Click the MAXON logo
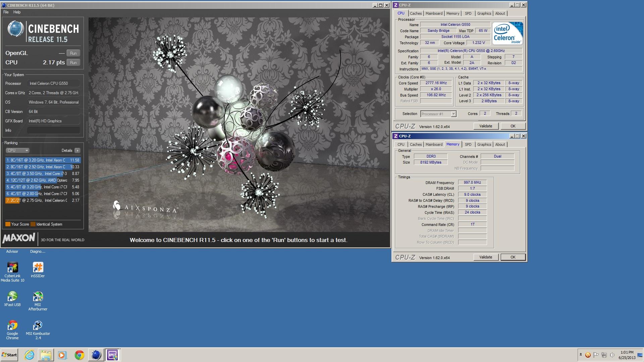 pos(19,238)
